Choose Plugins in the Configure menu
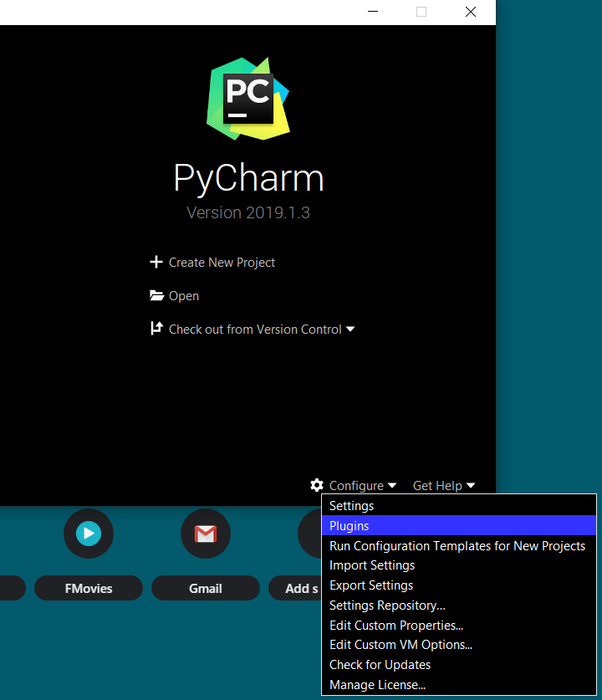602x700 pixels. [x=459, y=525]
